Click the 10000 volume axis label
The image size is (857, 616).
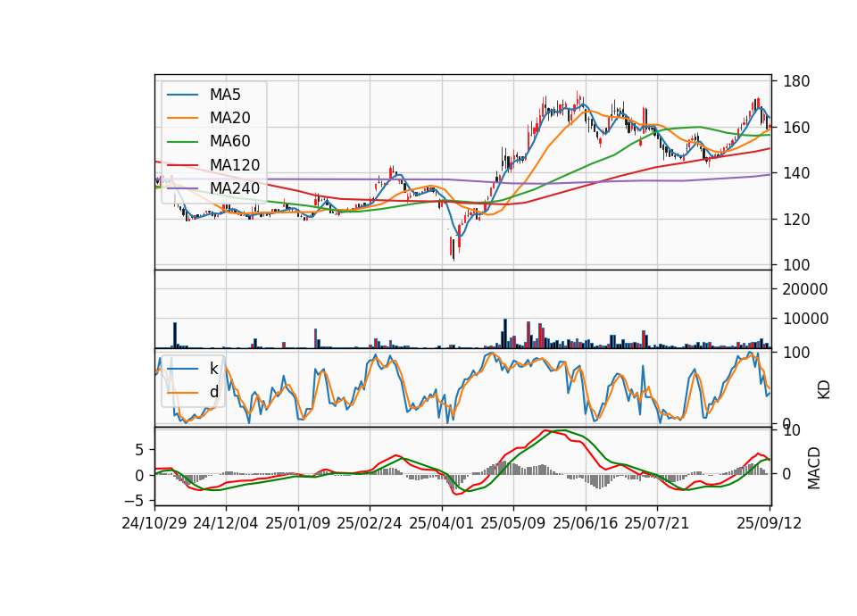coord(805,319)
